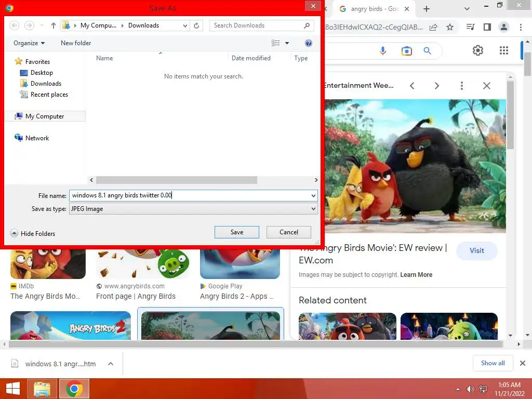Open Google apps grid
This screenshot has height=399, width=532.
(504, 50)
